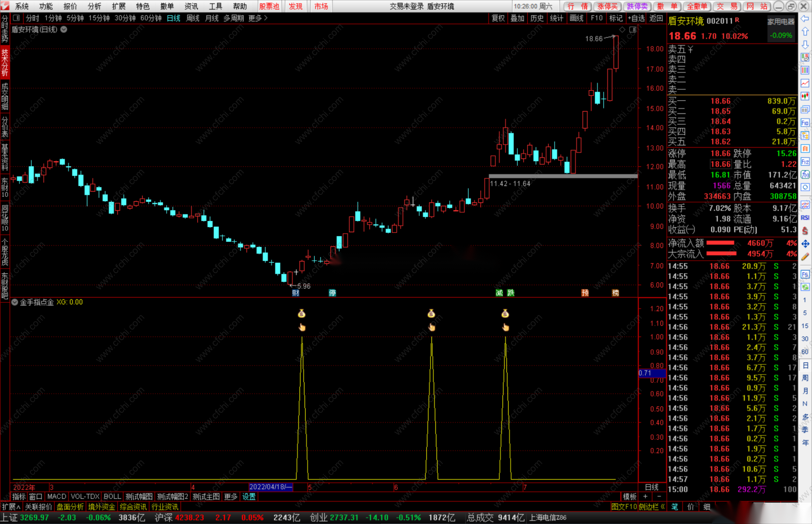Open the 分析 menu
This screenshot has height=524, width=812.
tap(94, 6)
